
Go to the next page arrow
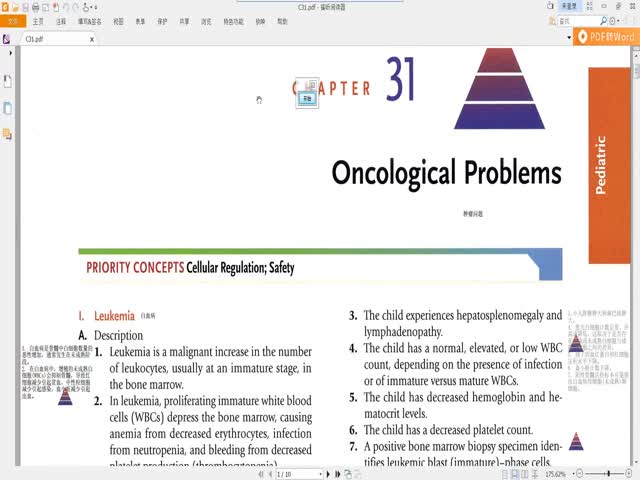click(x=327, y=473)
